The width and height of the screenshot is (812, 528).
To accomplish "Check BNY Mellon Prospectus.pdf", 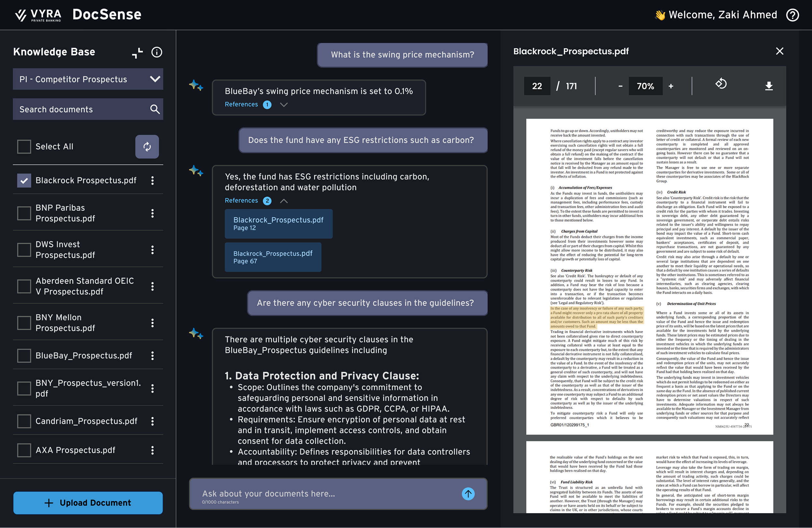I will click(24, 323).
